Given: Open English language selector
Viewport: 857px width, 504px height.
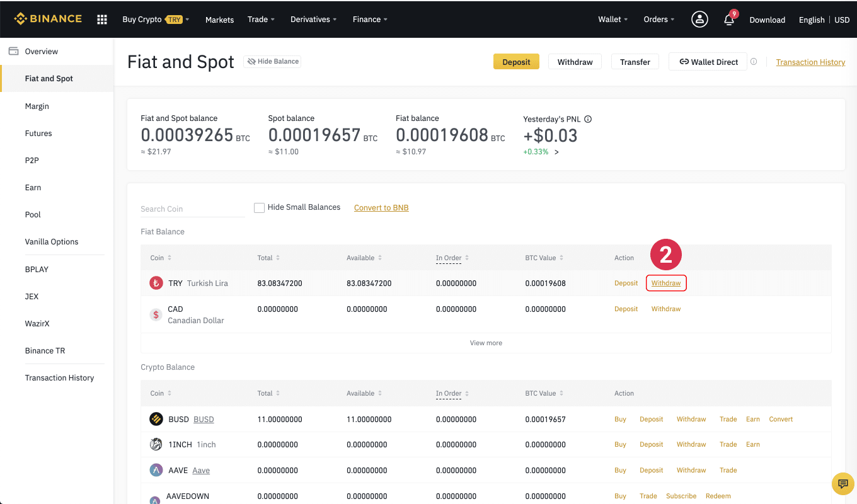Looking at the screenshot, I should (812, 20).
